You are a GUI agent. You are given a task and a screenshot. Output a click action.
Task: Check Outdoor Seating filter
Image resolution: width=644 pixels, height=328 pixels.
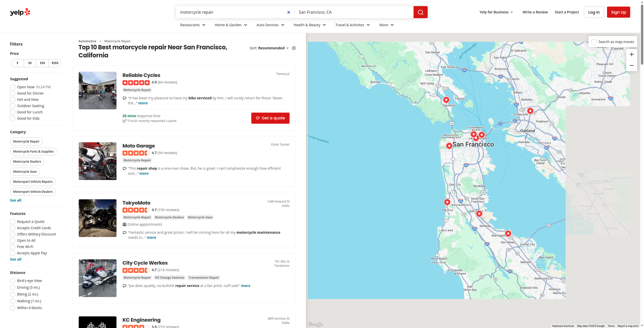12,106
